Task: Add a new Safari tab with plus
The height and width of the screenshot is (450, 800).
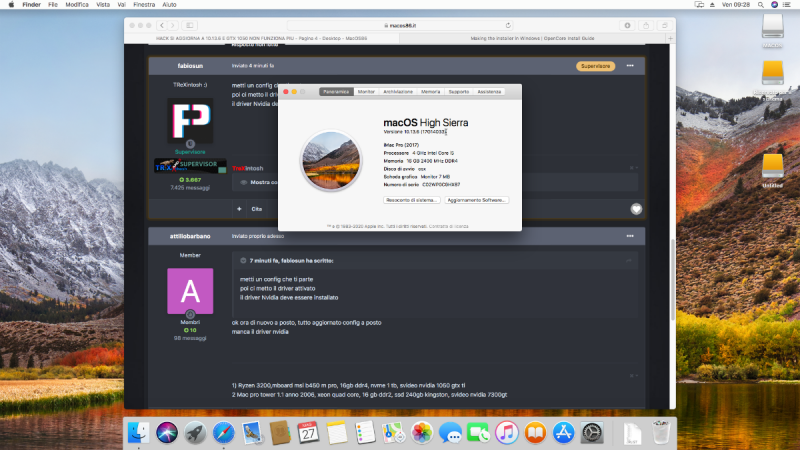Action: (x=670, y=38)
